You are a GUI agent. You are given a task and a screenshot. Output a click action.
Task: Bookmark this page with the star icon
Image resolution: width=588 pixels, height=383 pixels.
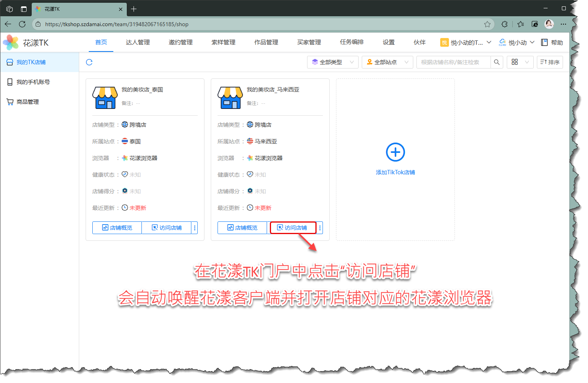click(487, 24)
